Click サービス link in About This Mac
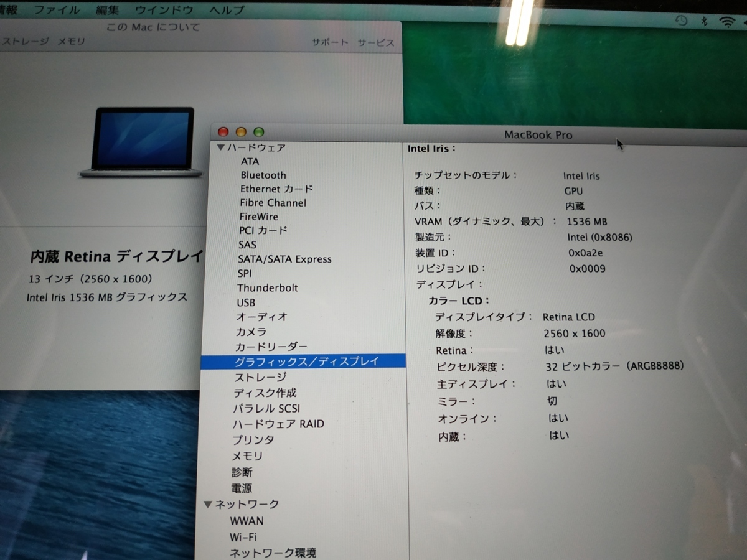The image size is (747, 560). [375, 42]
